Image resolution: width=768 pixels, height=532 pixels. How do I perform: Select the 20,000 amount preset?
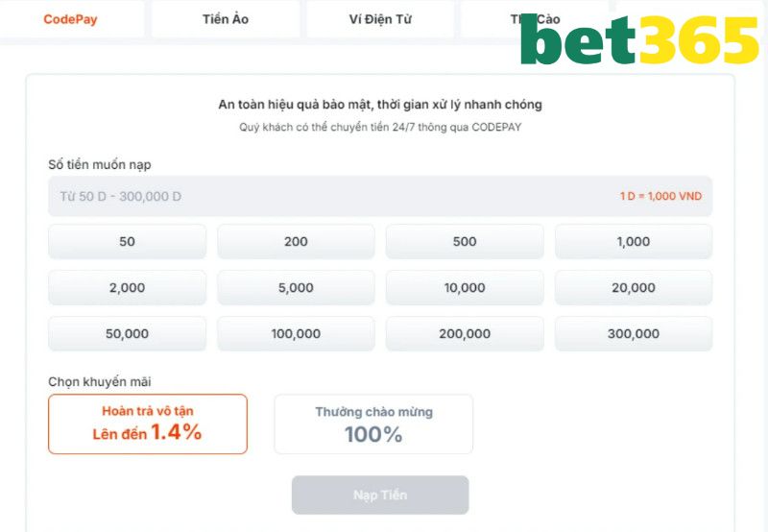click(634, 288)
